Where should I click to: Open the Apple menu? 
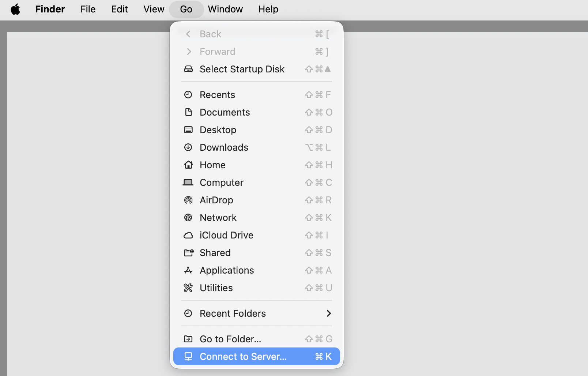pos(15,9)
